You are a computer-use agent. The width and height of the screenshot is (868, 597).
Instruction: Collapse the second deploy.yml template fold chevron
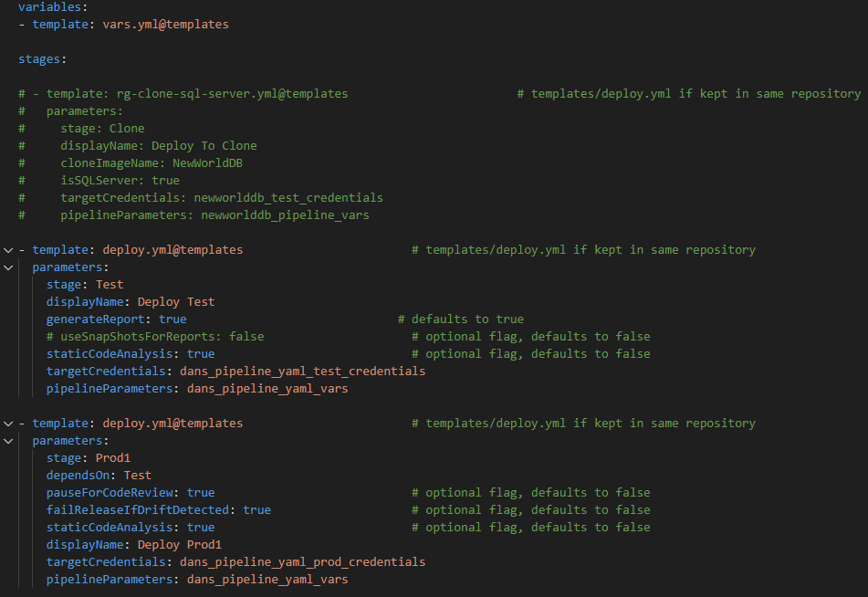(8, 424)
